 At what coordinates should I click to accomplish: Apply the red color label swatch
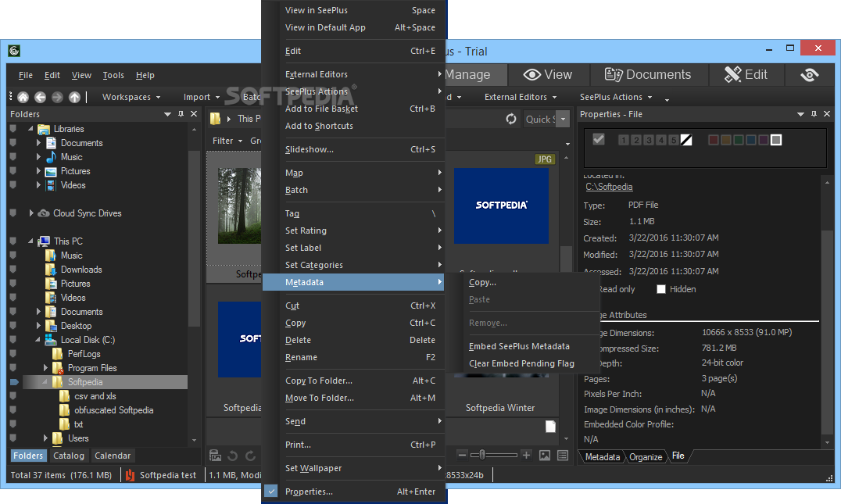(x=714, y=140)
